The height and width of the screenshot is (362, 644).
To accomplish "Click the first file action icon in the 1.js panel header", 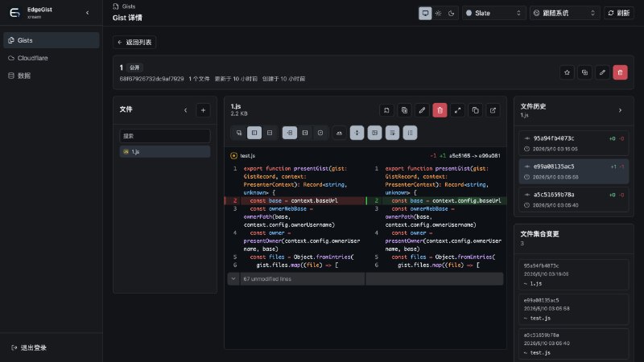I will pyautogui.click(x=386, y=110).
